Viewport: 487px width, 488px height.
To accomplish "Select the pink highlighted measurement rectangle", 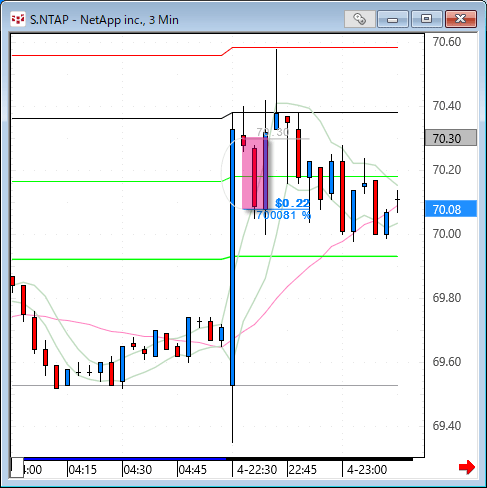I will (x=255, y=173).
